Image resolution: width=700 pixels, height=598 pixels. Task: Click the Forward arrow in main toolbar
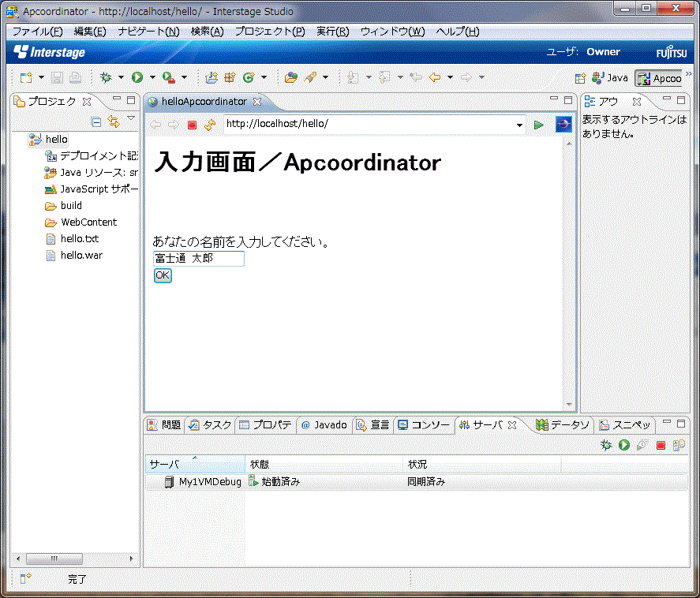(x=466, y=77)
